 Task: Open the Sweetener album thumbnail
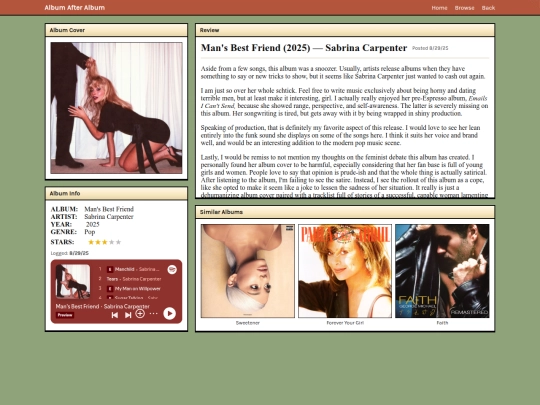tap(248, 271)
